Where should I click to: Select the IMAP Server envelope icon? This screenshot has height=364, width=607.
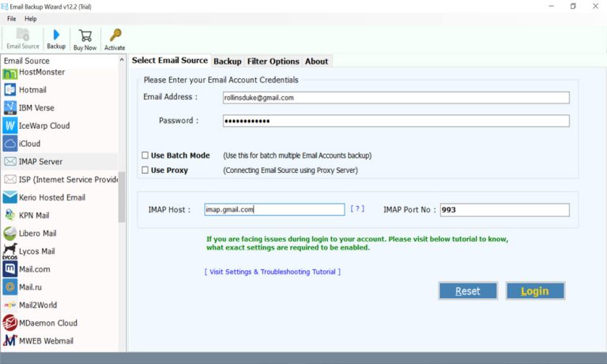[x=10, y=161]
